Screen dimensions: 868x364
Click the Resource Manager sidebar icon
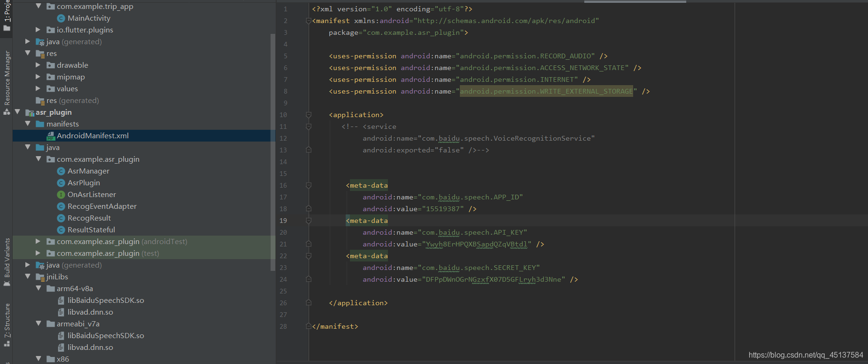coord(7,112)
